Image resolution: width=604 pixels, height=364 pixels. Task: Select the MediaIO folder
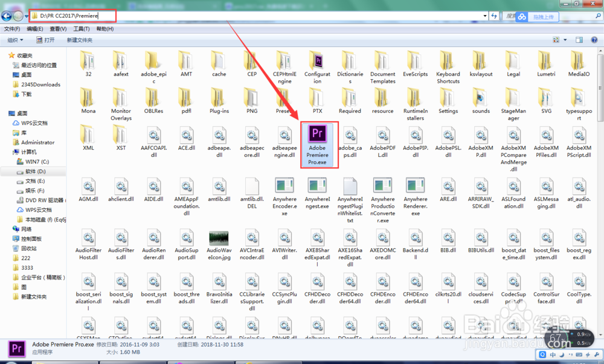(x=579, y=64)
